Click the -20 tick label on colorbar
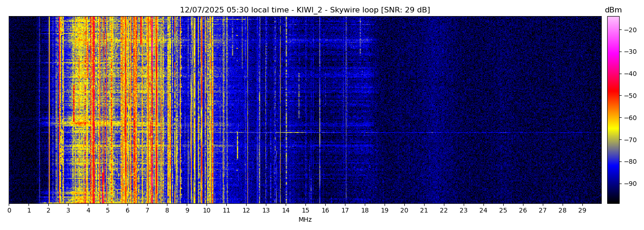644x230 pixels. (629, 30)
